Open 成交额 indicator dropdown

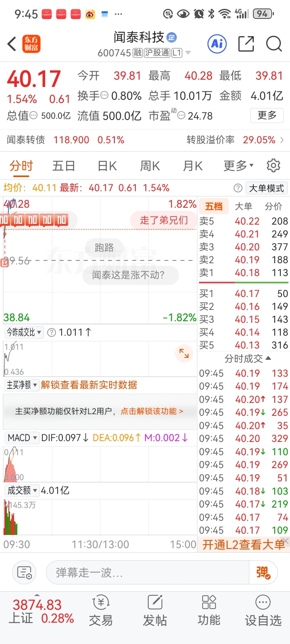(22, 490)
